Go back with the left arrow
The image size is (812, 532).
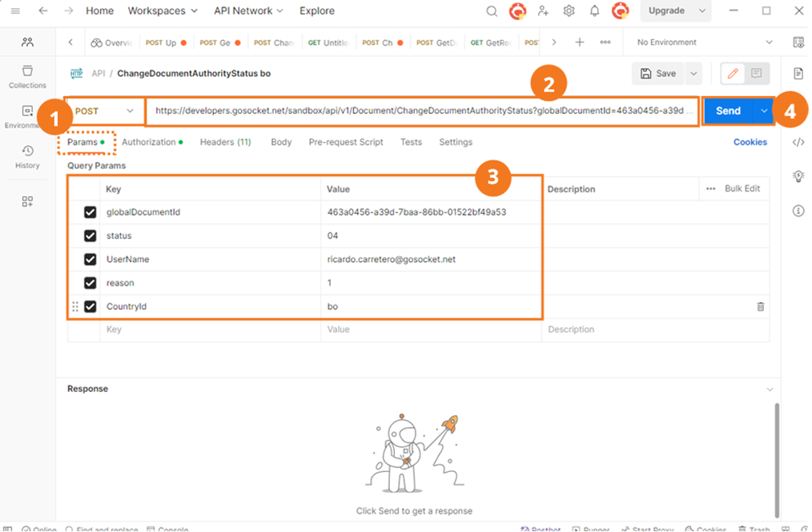coord(43,11)
